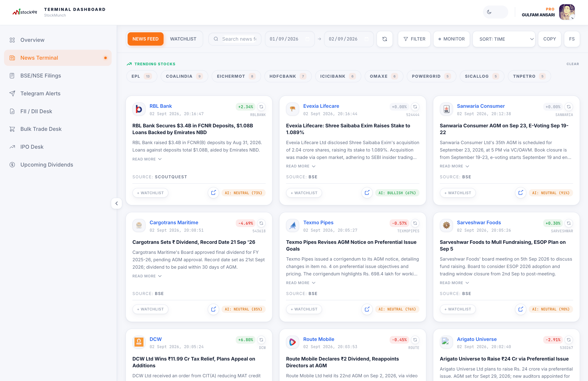Refresh Arigato Universe price icon
This screenshot has width=588, height=381.
coord(569,340)
